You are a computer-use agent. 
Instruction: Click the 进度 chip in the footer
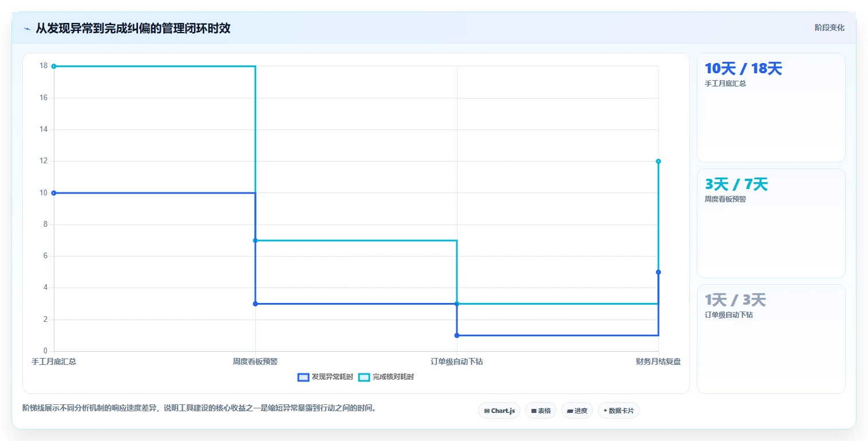(577, 411)
